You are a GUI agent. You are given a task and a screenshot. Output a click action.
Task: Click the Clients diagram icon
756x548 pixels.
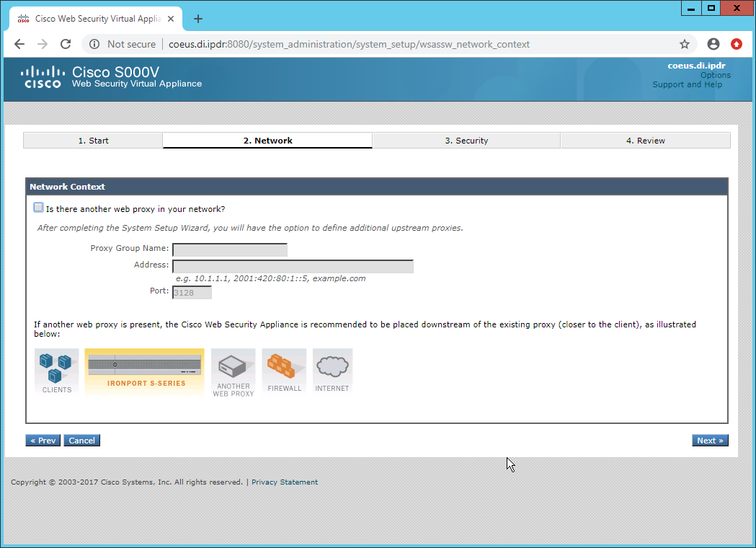click(x=56, y=372)
